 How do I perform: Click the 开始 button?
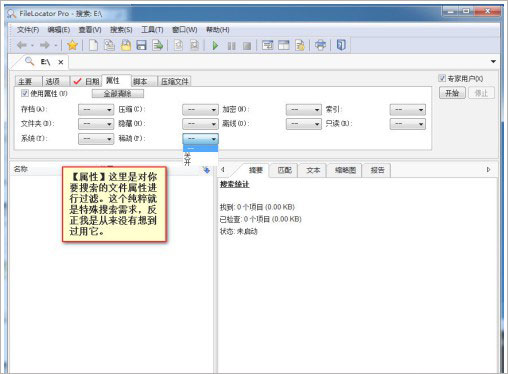[x=452, y=93]
